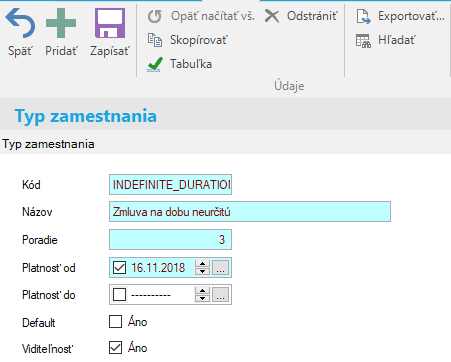451x362 pixels.
Task: Open calendar picker for Platnosť do
Action: (220, 295)
